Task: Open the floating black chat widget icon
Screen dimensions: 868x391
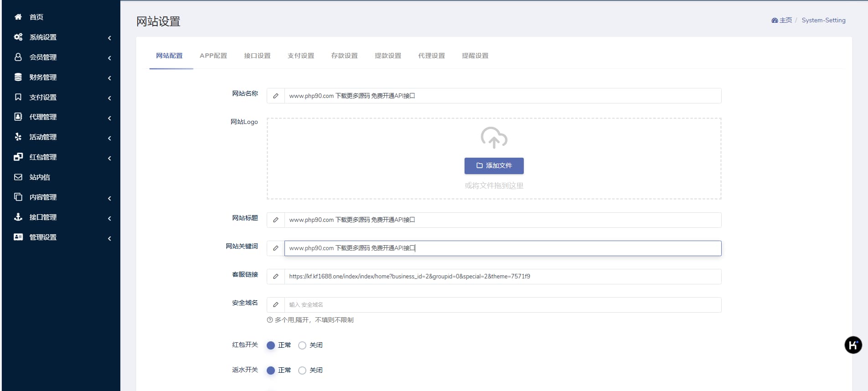Action: 853,345
